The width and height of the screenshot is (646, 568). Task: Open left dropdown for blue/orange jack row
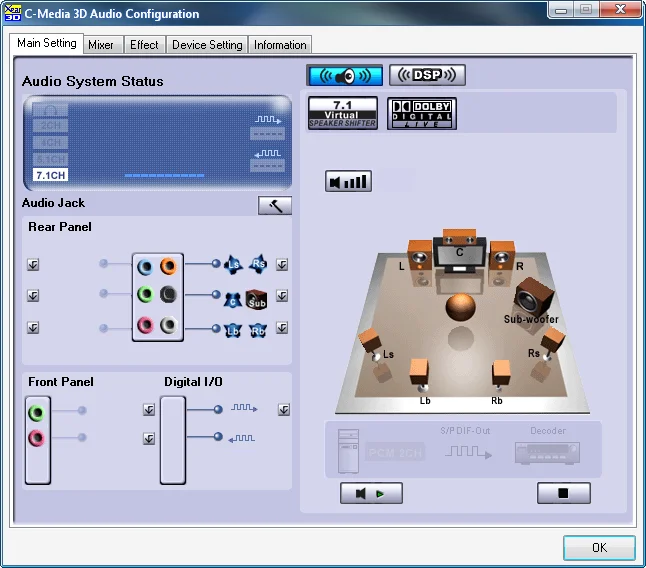click(x=33, y=264)
